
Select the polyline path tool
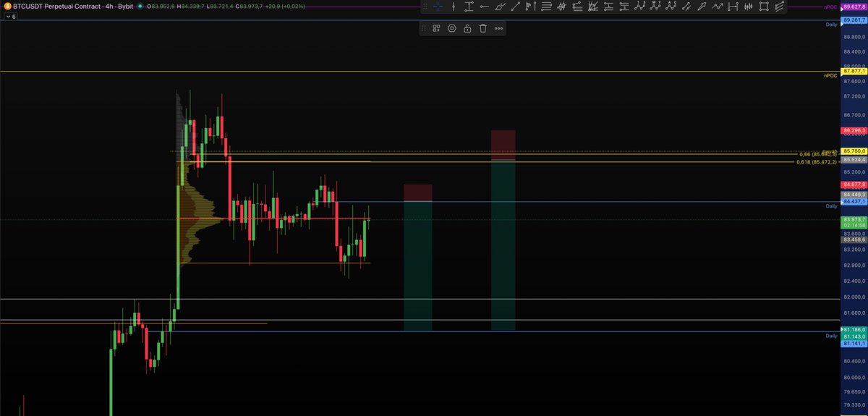pos(718,7)
